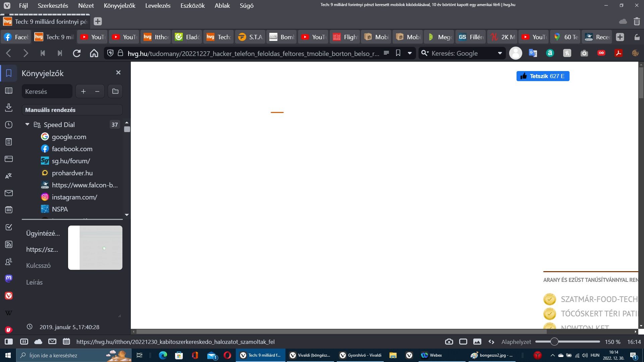This screenshot has width=644, height=362.
Task: Open the Notes panel icon
Action: pos(9,142)
